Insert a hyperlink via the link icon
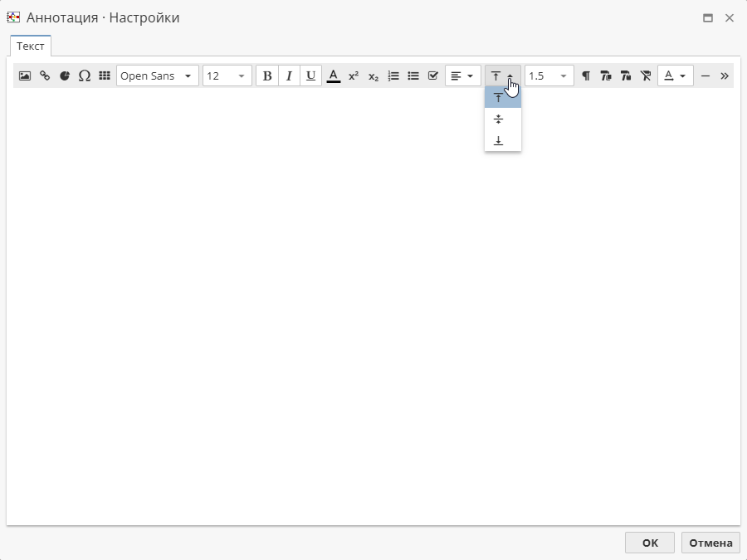The width and height of the screenshot is (747, 560). point(45,75)
